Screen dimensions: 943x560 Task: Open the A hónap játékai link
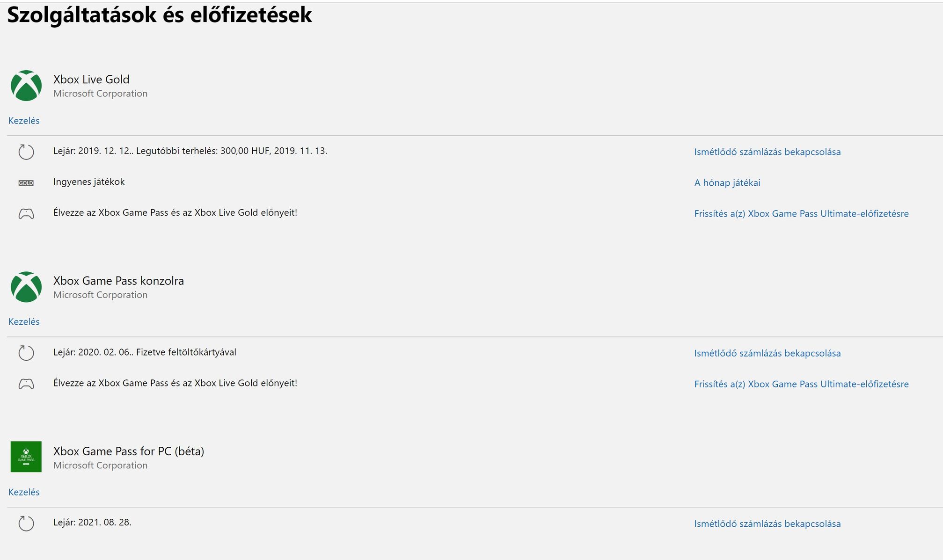tap(727, 183)
